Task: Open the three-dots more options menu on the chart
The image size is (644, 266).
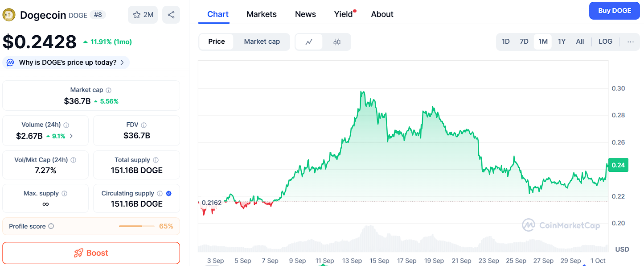Action: coord(630,42)
